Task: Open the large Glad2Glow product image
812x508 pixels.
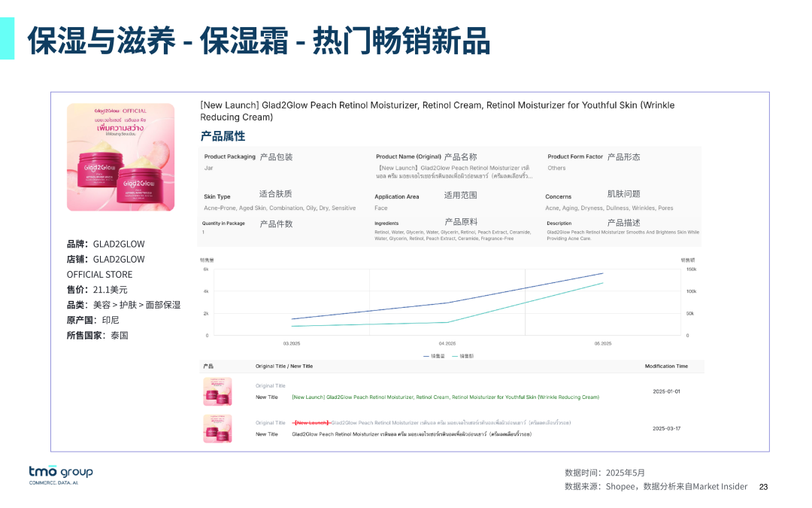Action: (120, 157)
